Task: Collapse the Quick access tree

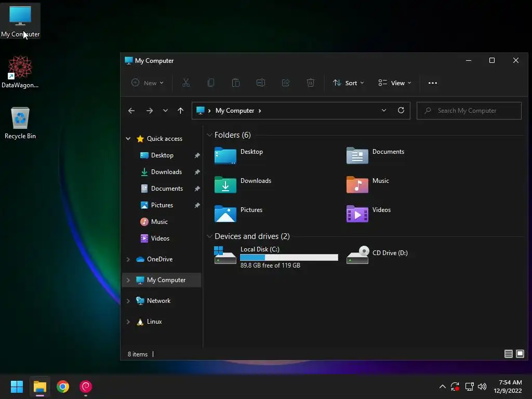Action: [128, 138]
